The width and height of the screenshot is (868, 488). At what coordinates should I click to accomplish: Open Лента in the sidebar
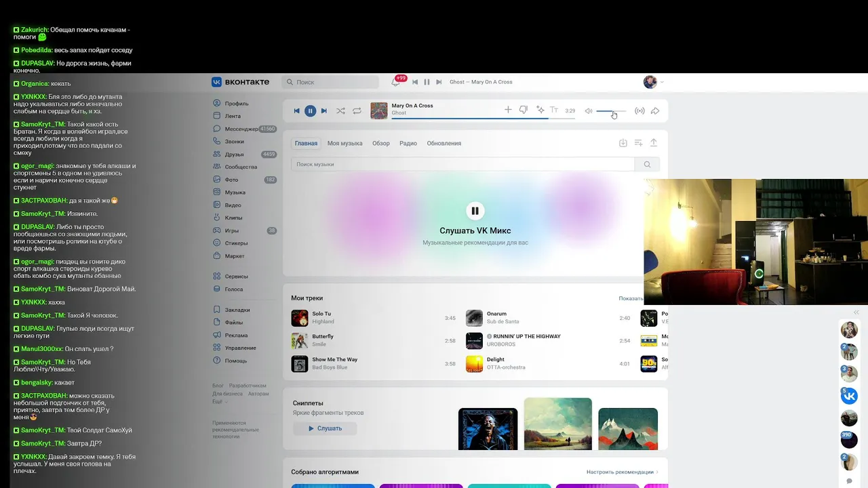(233, 116)
